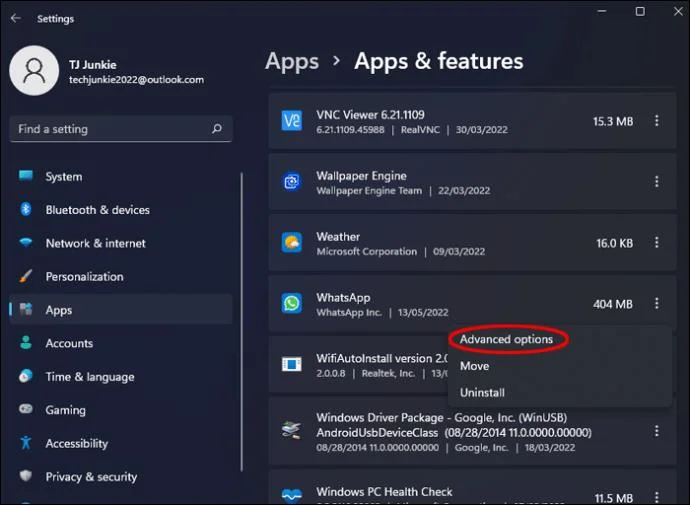Click the Apps & features heading
Viewport: 690px width, 505px height.
coord(439,62)
